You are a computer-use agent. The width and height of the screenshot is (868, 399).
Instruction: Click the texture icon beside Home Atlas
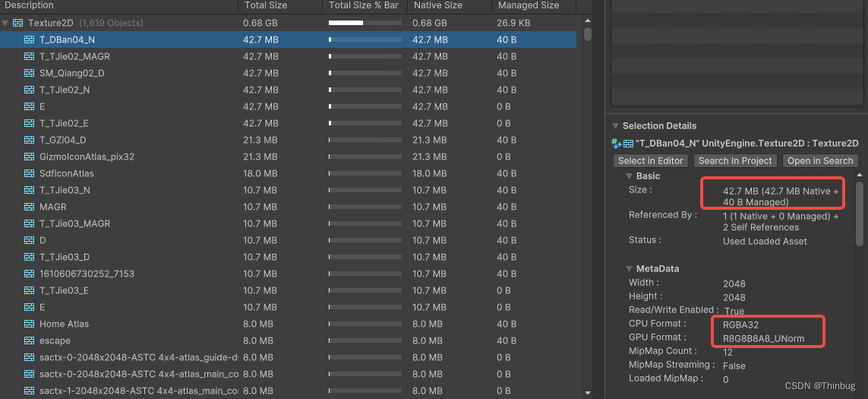click(x=30, y=324)
